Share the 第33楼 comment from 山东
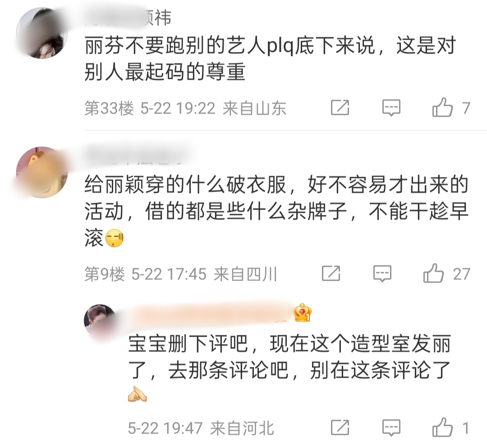 pyautogui.click(x=340, y=108)
